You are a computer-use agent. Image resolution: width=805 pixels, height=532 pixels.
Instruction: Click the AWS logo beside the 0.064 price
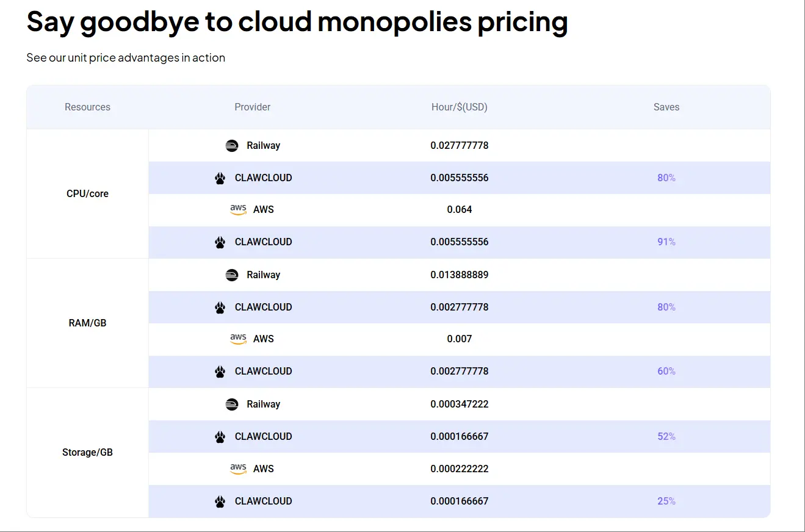coord(238,210)
